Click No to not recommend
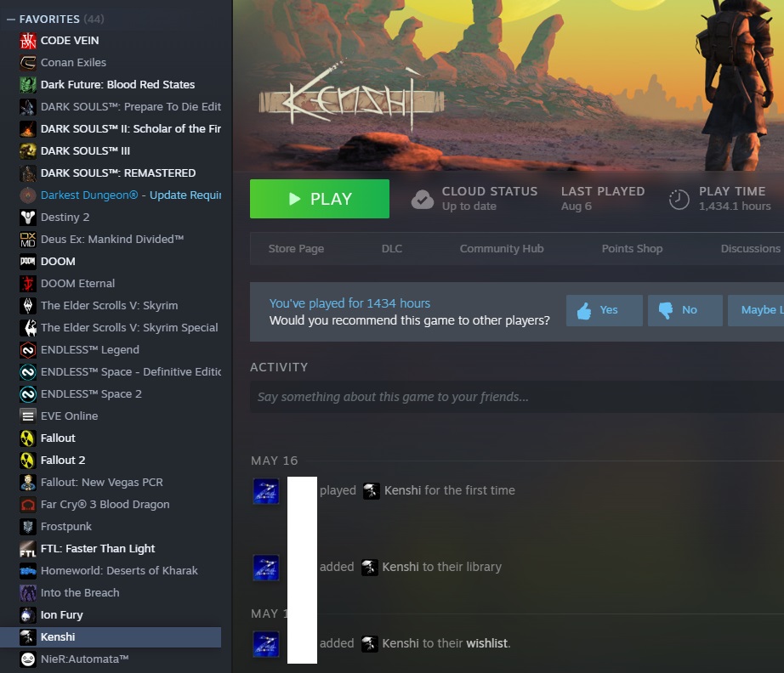The width and height of the screenshot is (784, 673). click(685, 310)
